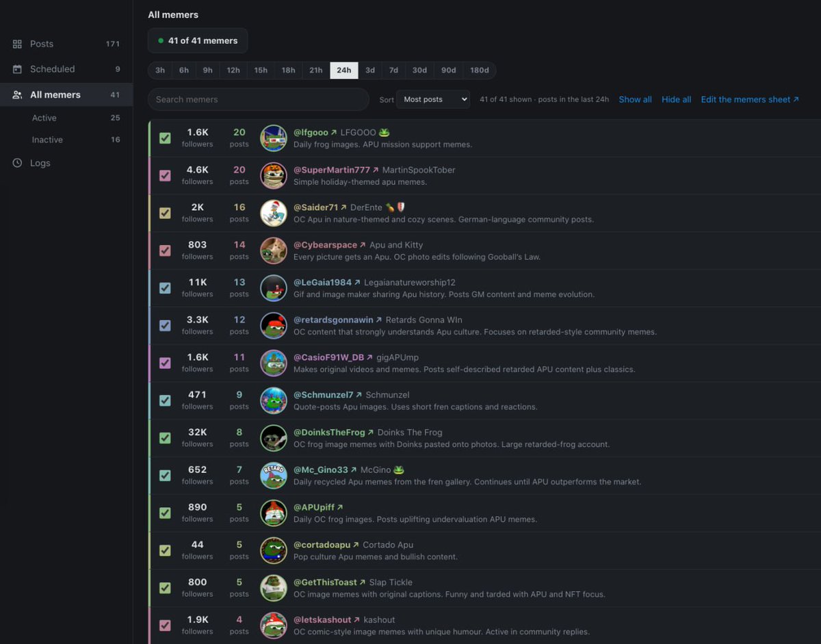Uncheck the @lfgooo row checkbox

(165, 138)
